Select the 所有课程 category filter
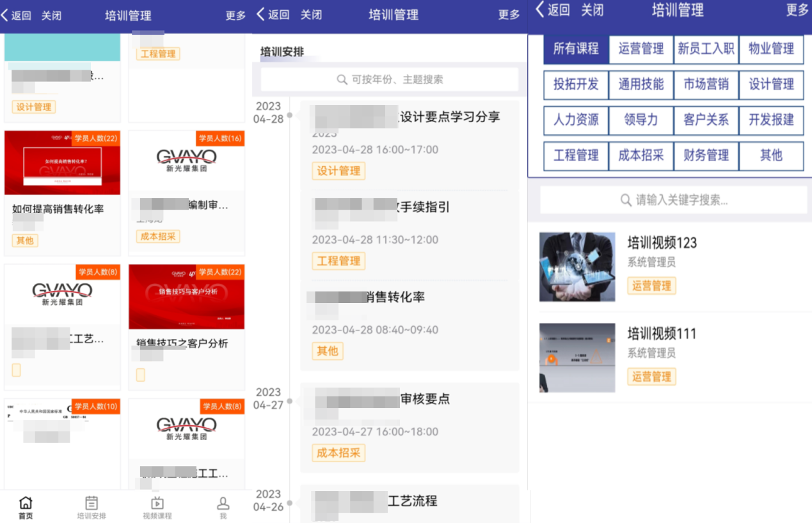812x523 pixels. 576,49
